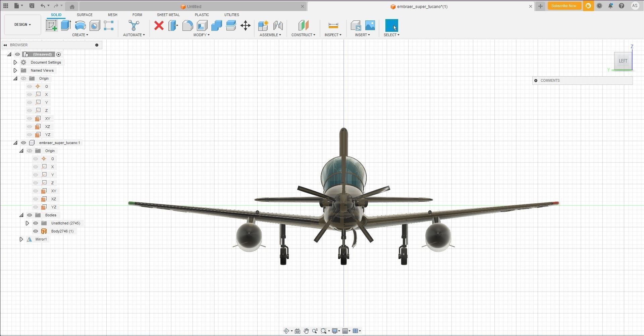The height and width of the screenshot is (336, 644).
Task: Select the Extrude tool icon
Action: [x=66, y=25]
